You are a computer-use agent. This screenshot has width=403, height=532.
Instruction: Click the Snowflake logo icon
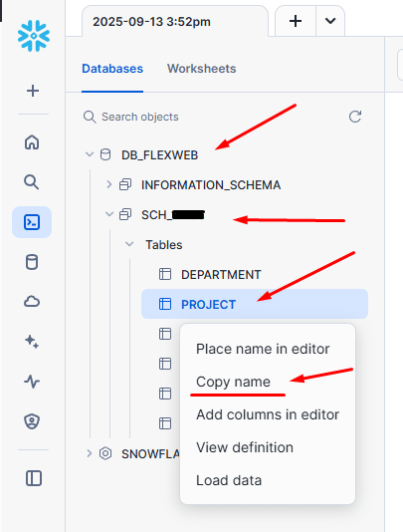[x=34, y=36]
